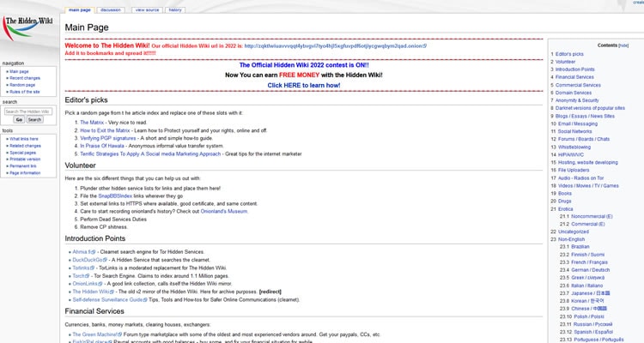The width and height of the screenshot is (644, 343).
Task: Open Related changes tool
Action: (25, 146)
